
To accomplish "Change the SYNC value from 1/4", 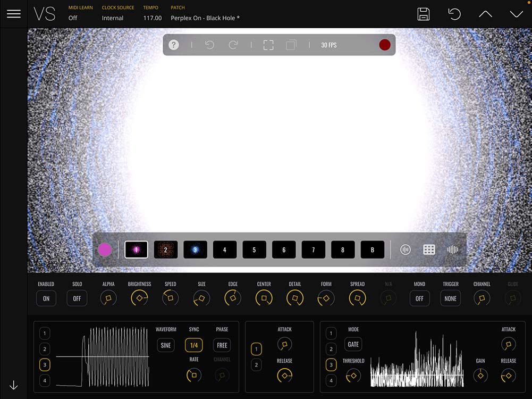I will tap(194, 345).
